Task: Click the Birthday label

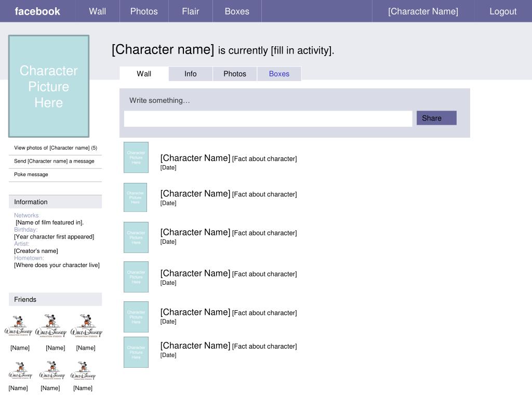Action: point(26,230)
